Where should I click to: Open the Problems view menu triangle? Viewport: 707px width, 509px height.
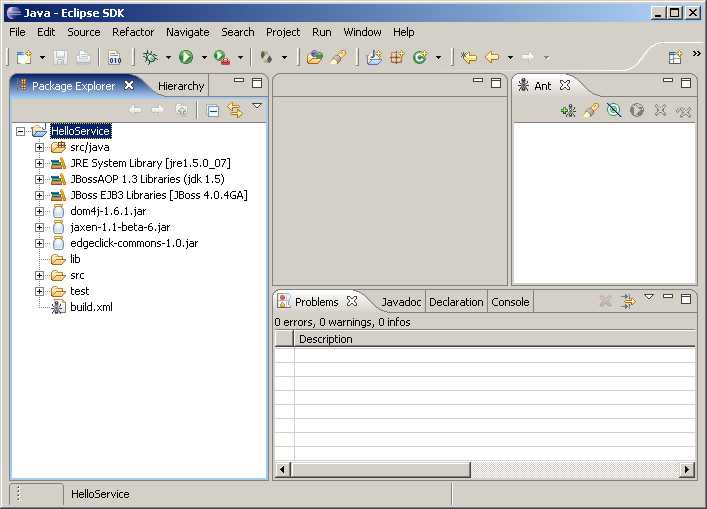[x=649, y=297]
